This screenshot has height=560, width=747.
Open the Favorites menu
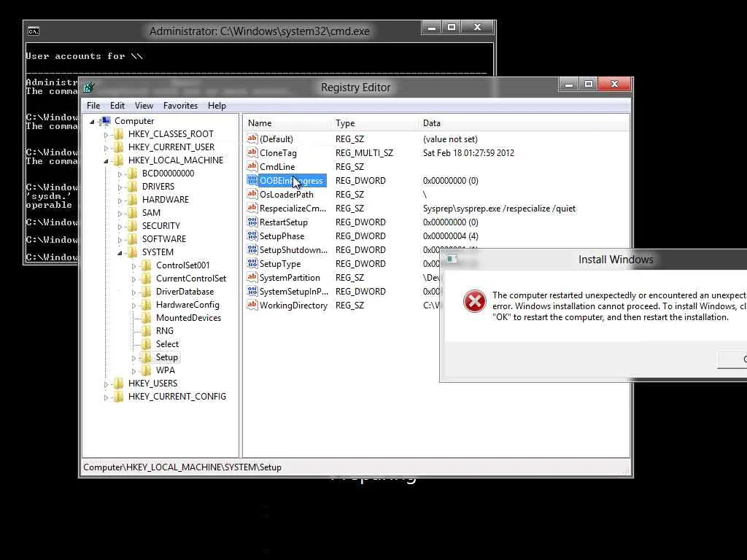[x=180, y=106]
